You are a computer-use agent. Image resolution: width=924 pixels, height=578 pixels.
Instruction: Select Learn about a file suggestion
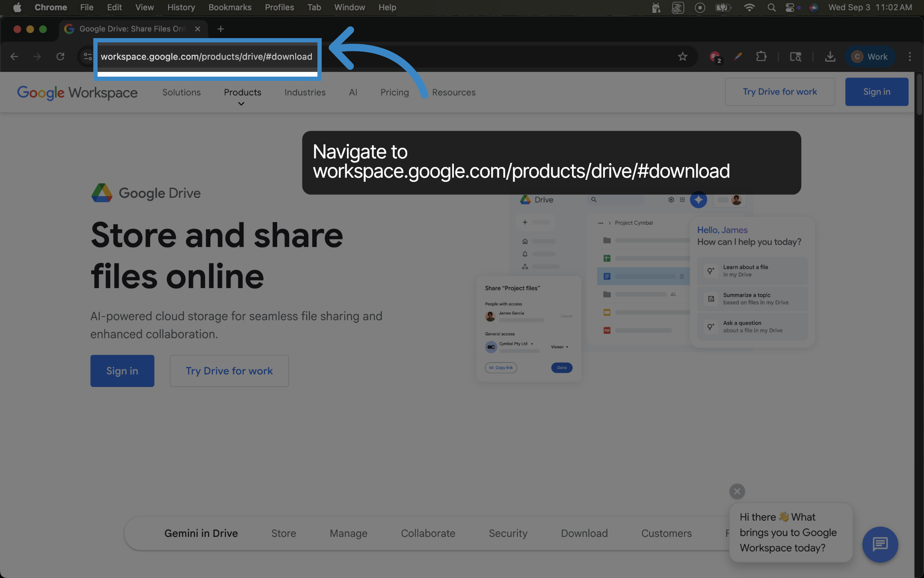[752, 271]
